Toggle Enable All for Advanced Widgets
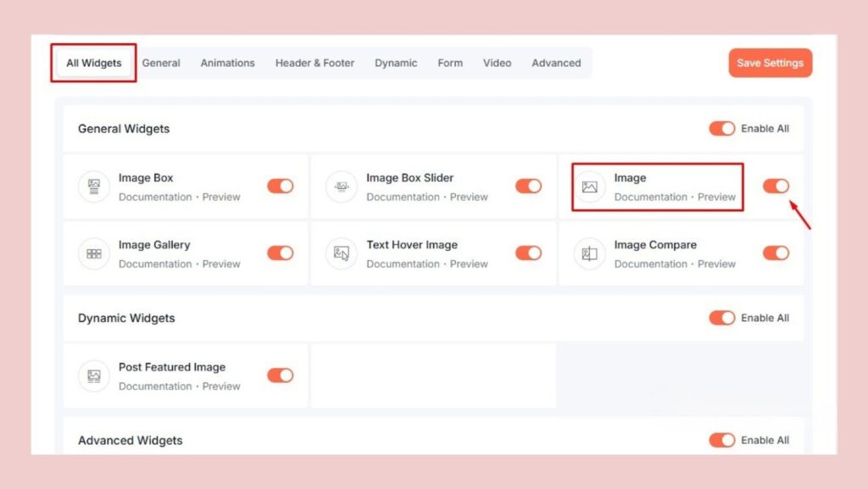The width and height of the screenshot is (868, 489). pos(721,440)
